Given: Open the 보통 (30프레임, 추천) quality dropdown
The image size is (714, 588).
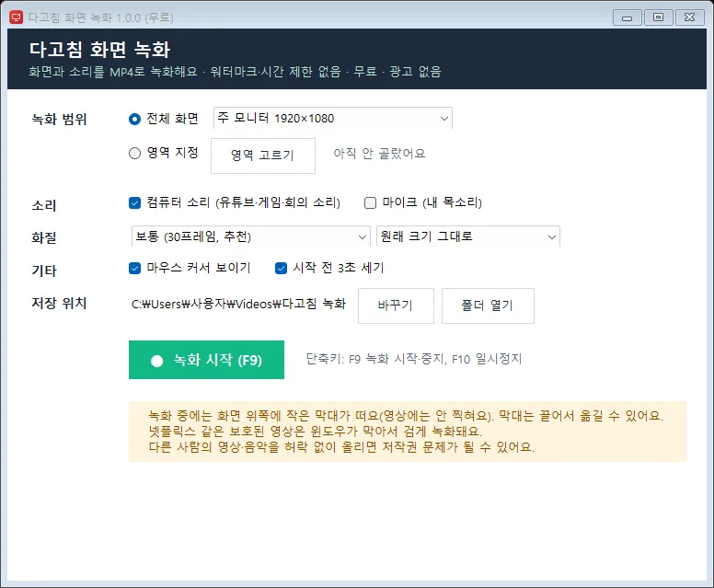Looking at the screenshot, I should (x=250, y=236).
